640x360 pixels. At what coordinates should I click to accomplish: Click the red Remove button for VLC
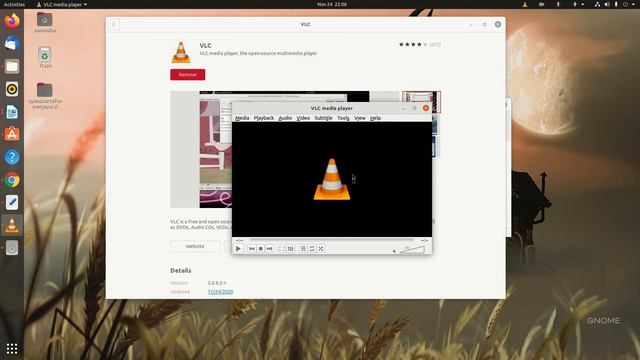pos(188,75)
